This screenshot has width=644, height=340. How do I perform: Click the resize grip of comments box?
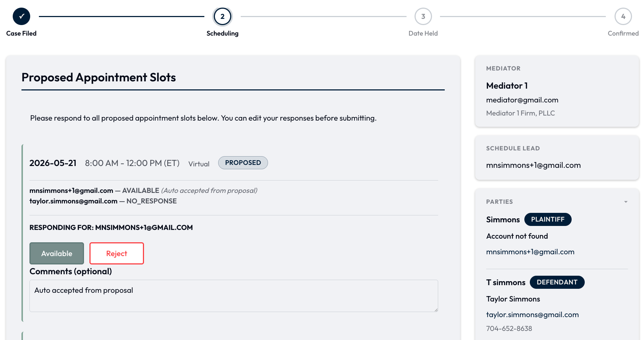[436, 309]
